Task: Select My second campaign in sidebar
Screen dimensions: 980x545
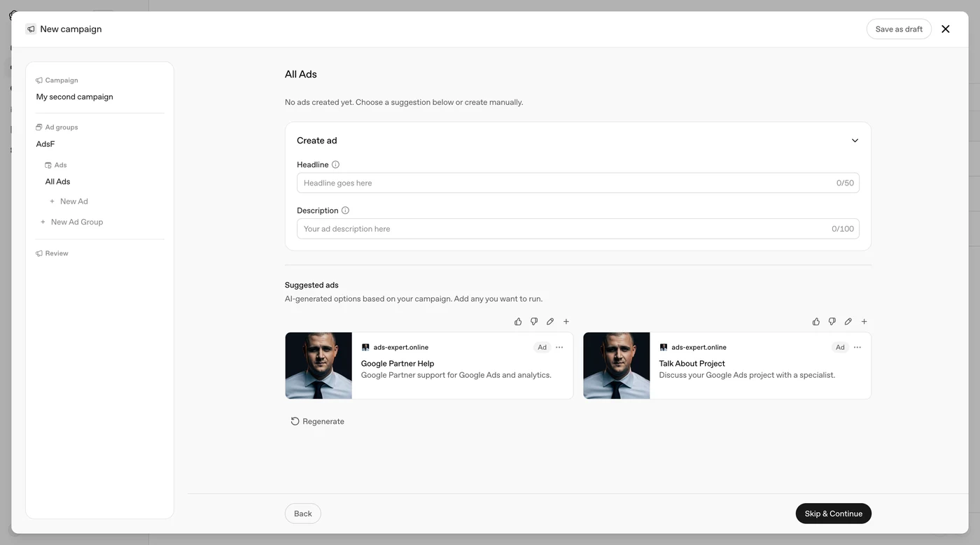Action: pyautogui.click(x=75, y=97)
